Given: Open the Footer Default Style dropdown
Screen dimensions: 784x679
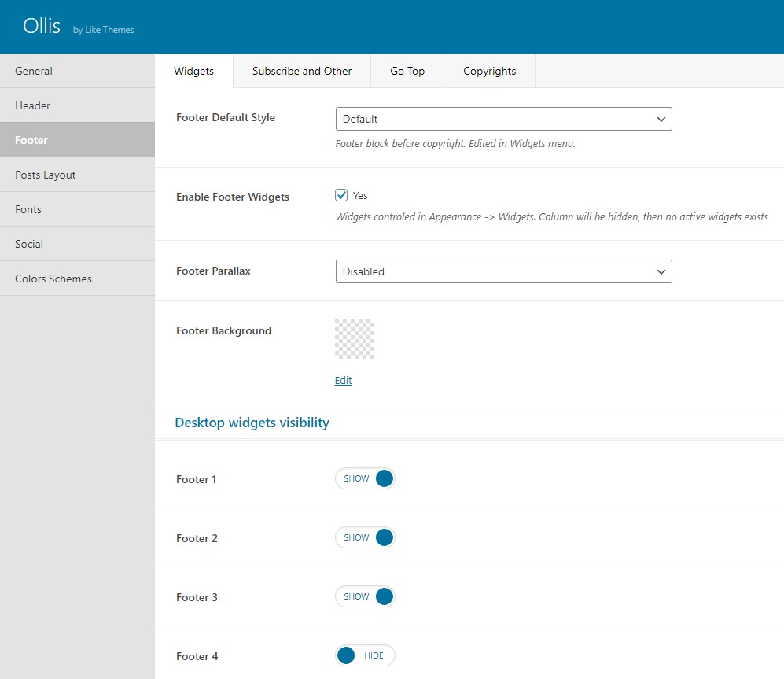Looking at the screenshot, I should (503, 119).
